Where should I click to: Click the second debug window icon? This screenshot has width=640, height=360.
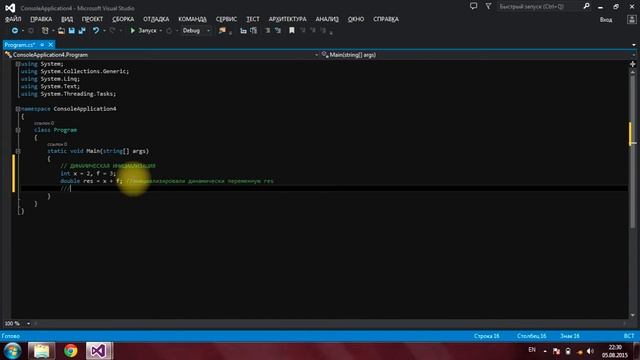pyautogui.click(x=253, y=31)
